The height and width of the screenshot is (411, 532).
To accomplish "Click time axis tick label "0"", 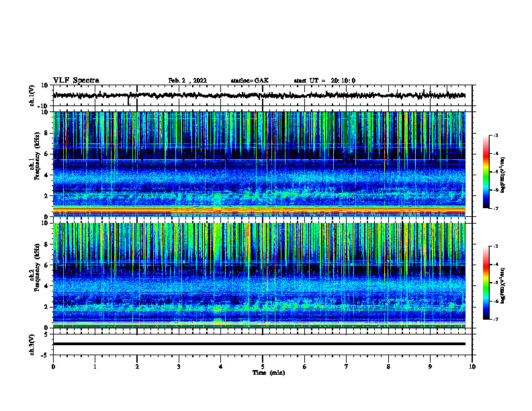I will 53,367.
